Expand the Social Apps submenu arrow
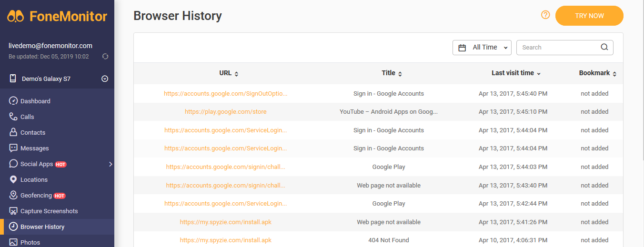The image size is (644, 247). coord(111,164)
